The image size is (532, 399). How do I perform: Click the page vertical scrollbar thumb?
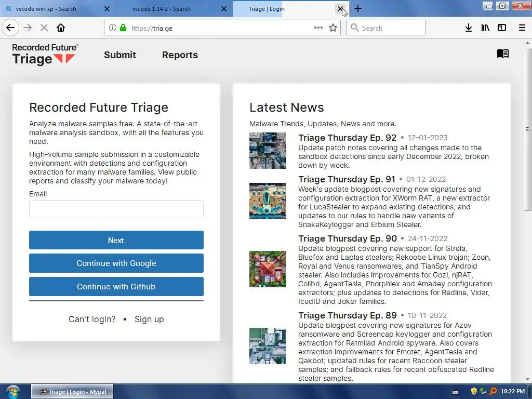tap(527, 129)
